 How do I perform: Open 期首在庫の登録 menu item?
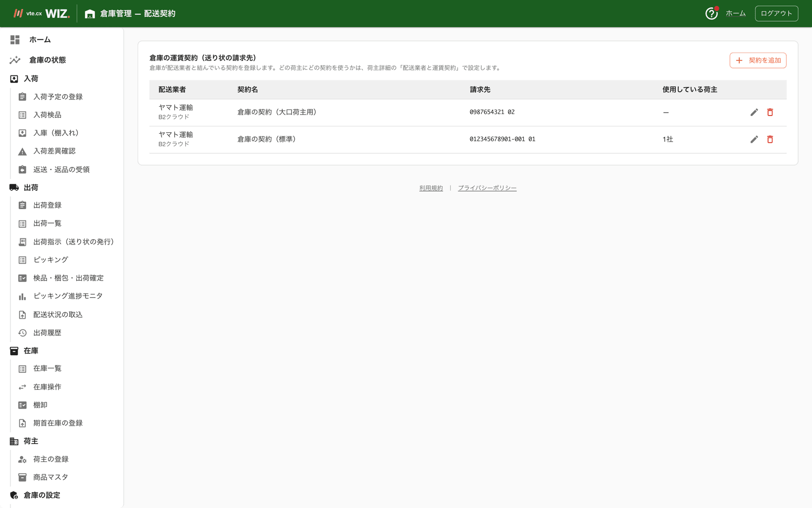click(57, 423)
